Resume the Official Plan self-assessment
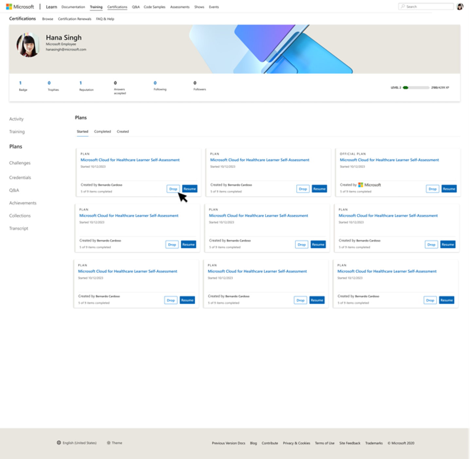Screen dimensions: 476x459 point(449,189)
